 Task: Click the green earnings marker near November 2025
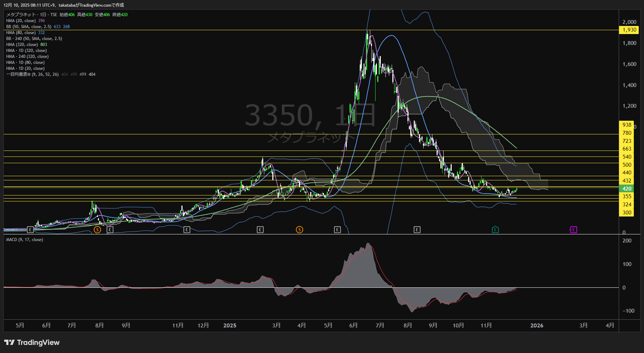[x=495, y=230]
